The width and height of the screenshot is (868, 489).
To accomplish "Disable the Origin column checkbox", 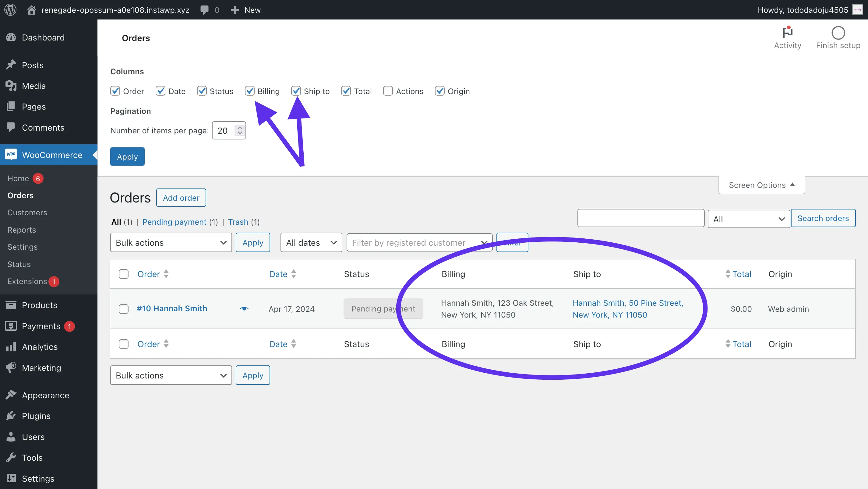I will tap(439, 91).
